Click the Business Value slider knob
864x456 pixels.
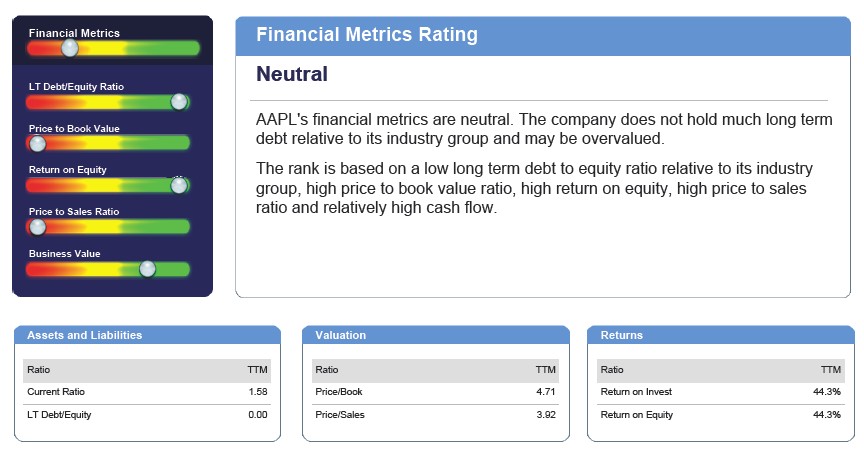(148, 269)
